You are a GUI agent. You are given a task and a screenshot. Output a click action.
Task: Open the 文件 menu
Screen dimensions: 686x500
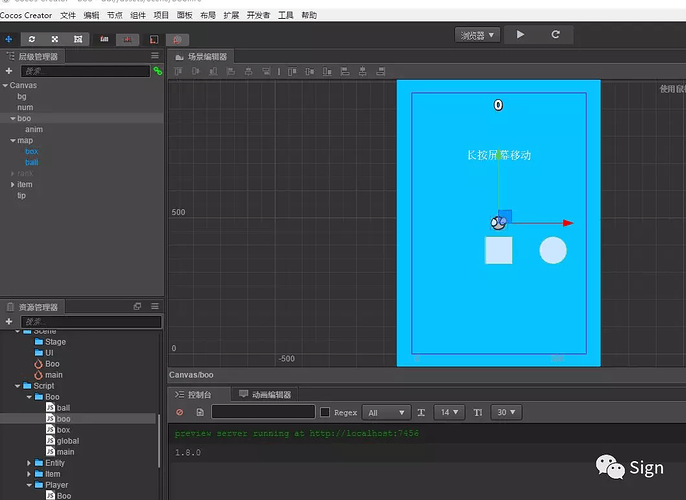coord(68,16)
